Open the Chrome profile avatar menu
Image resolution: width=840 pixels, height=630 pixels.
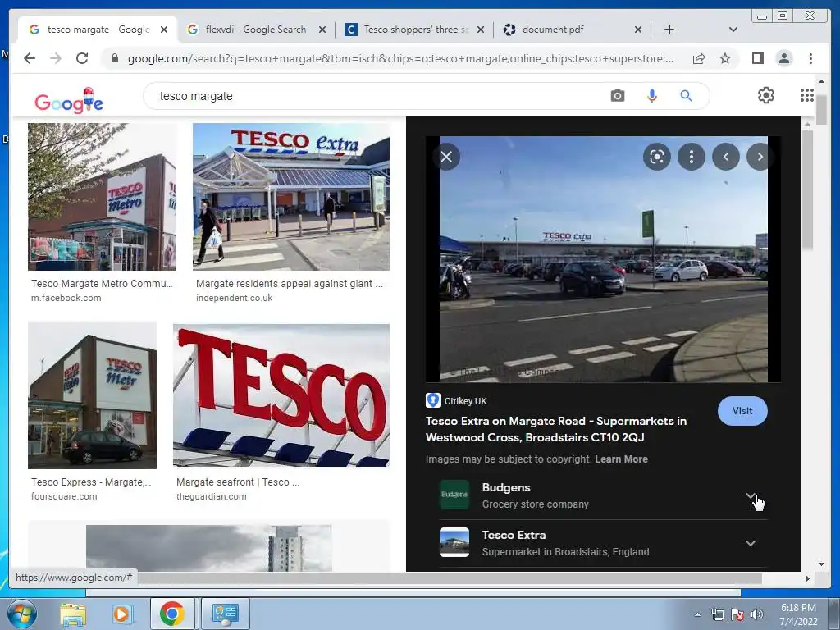(783, 58)
